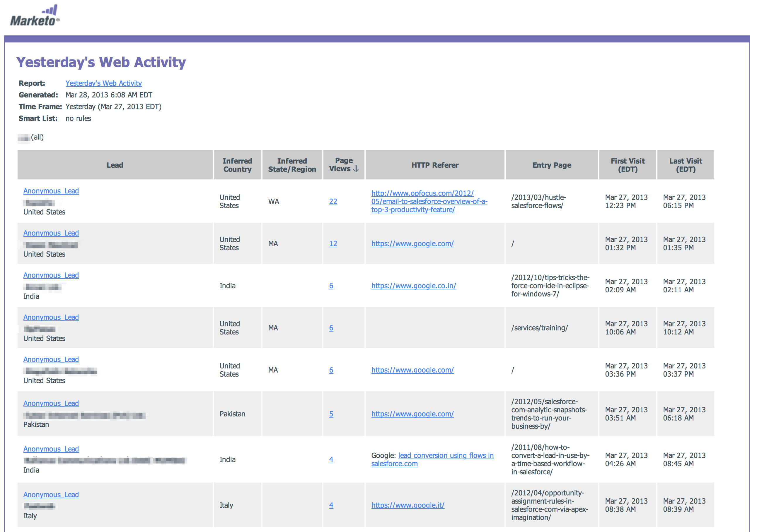Open the Anonymous Lead from Pakistan
This screenshot has height=532, width=757.
[51, 404]
